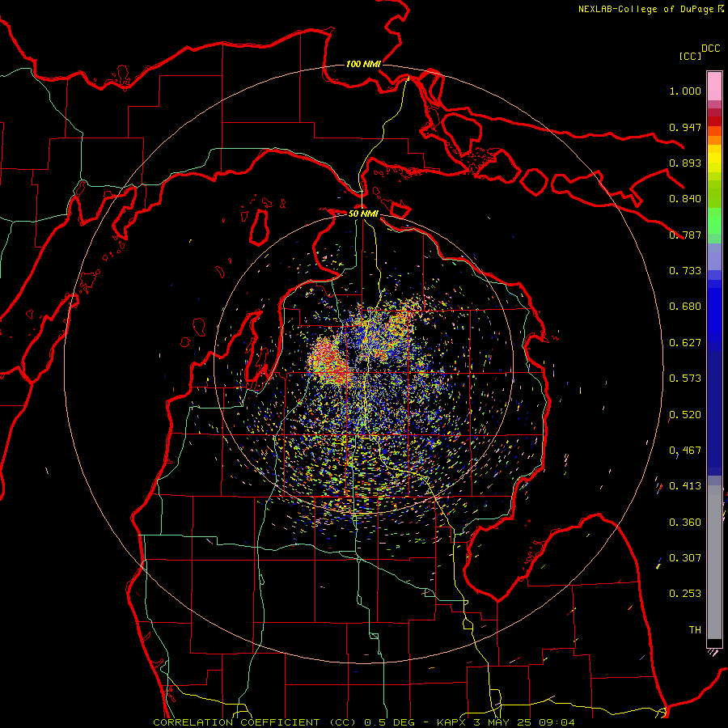The height and width of the screenshot is (728, 728).
Task: Click the 0.520 scale value
Action: pos(685,415)
